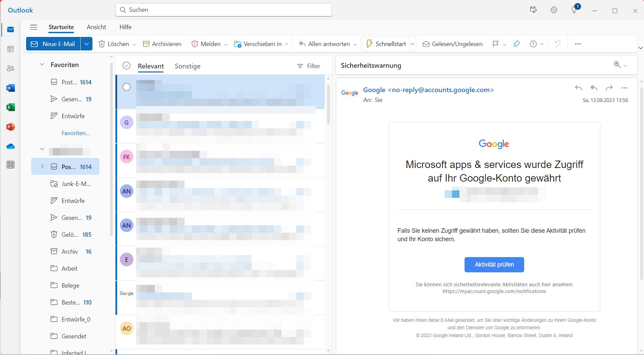
Task: Expand Allen antworten dropdown arrow
Action: [x=355, y=44]
